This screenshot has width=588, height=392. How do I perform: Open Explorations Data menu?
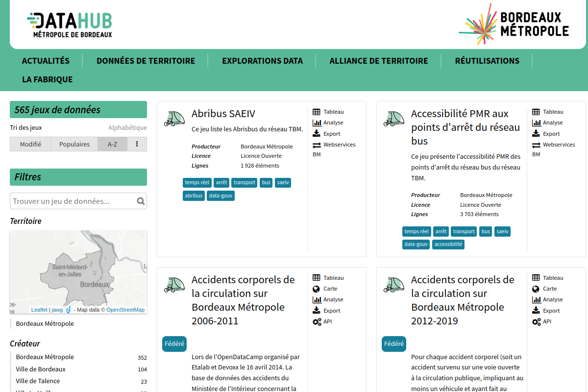[x=262, y=61]
